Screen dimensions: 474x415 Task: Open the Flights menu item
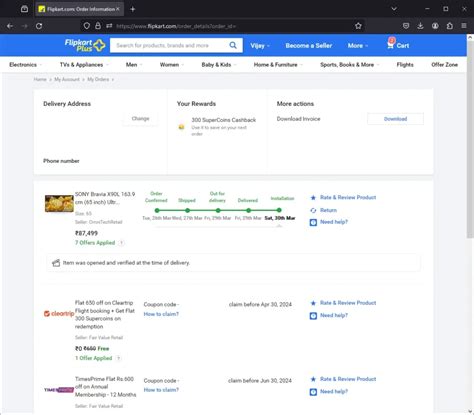(x=405, y=65)
